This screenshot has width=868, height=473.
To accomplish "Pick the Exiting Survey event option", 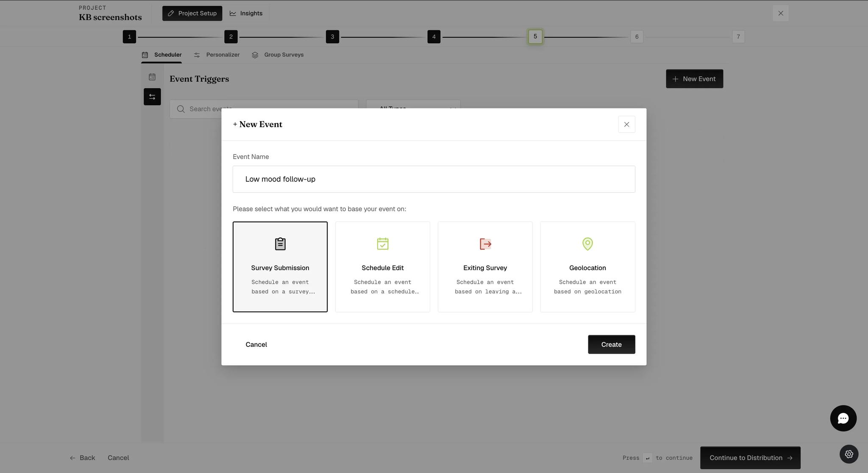I will tap(485, 267).
